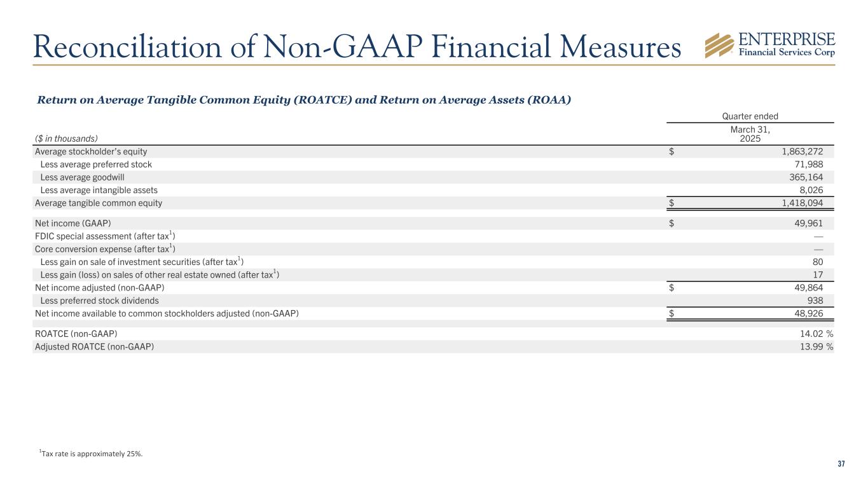Viewport: 868px width, 488px height.
Task: Click the 49,864 adjusted net income value
Action: tap(808, 288)
